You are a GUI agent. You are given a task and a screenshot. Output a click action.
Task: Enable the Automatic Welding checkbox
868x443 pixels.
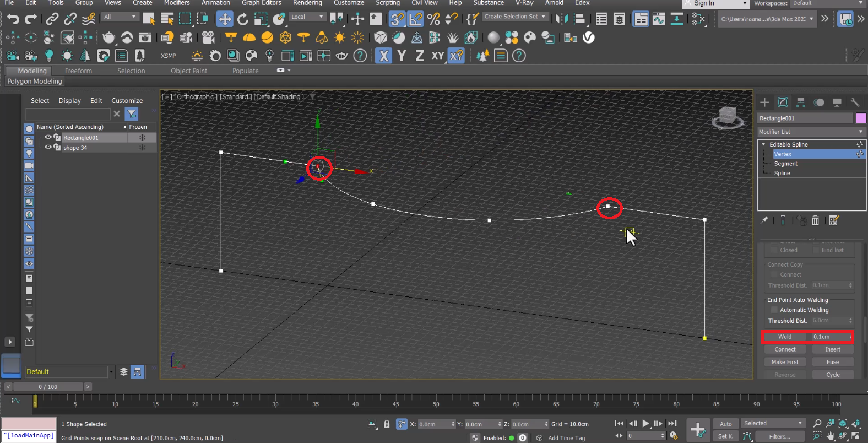(x=774, y=310)
